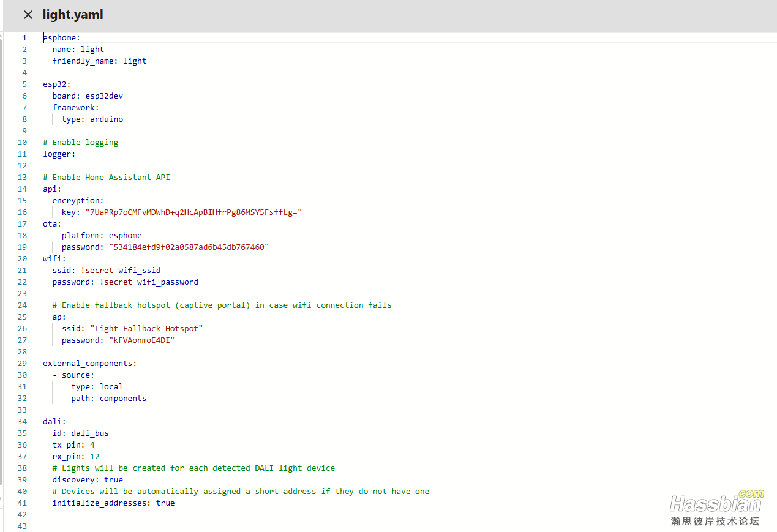777x532 pixels.
Task: Click the "Light Fallback Hotspot" ssid value
Action: coord(146,329)
